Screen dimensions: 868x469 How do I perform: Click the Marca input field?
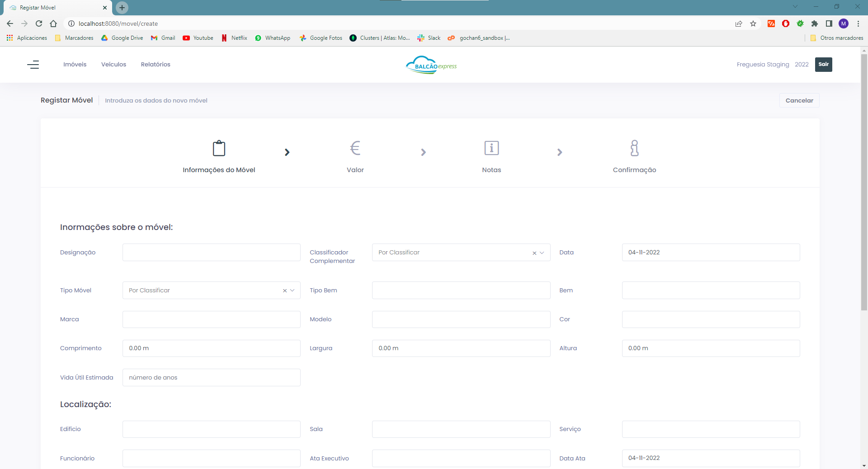pyautogui.click(x=211, y=319)
